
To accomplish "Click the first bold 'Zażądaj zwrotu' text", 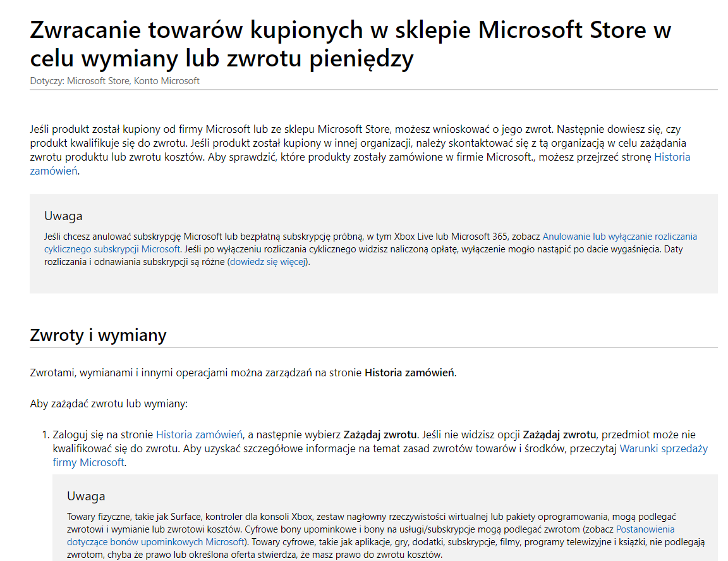I will click(380, 435).
